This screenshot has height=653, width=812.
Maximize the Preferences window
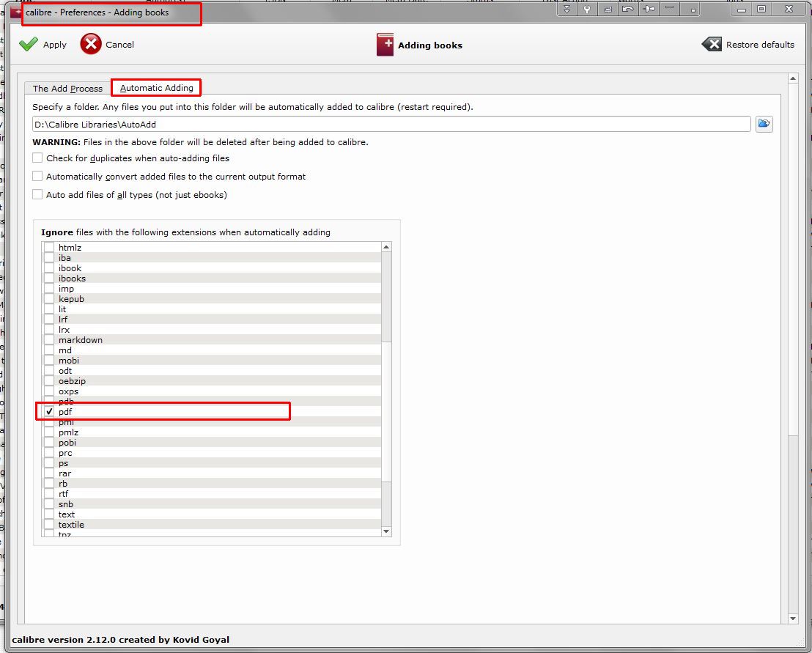[761, 10]
